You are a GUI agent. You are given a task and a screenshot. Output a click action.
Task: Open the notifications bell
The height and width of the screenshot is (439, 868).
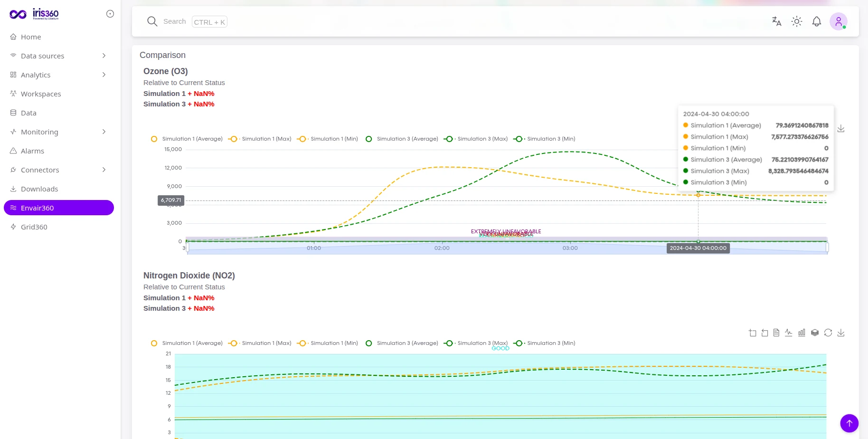[x=817, y=21]
